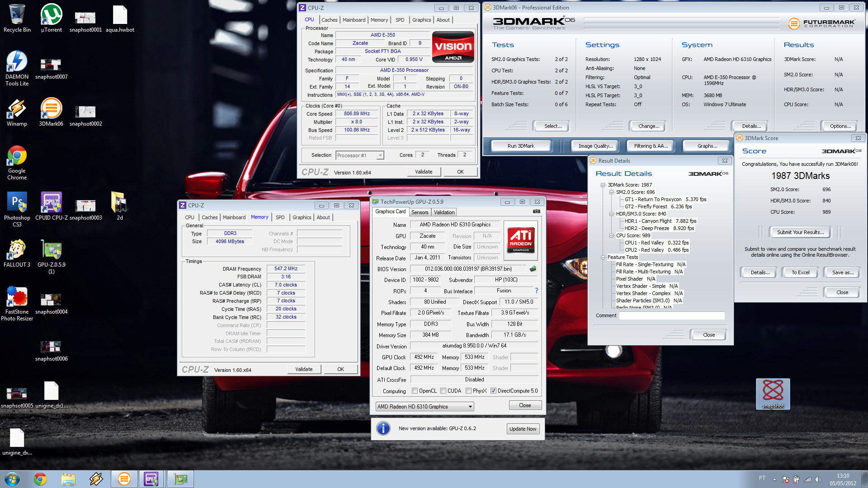
Task: Select the snaphsot0007 desktop image file
Action: [x=51, y=68]
